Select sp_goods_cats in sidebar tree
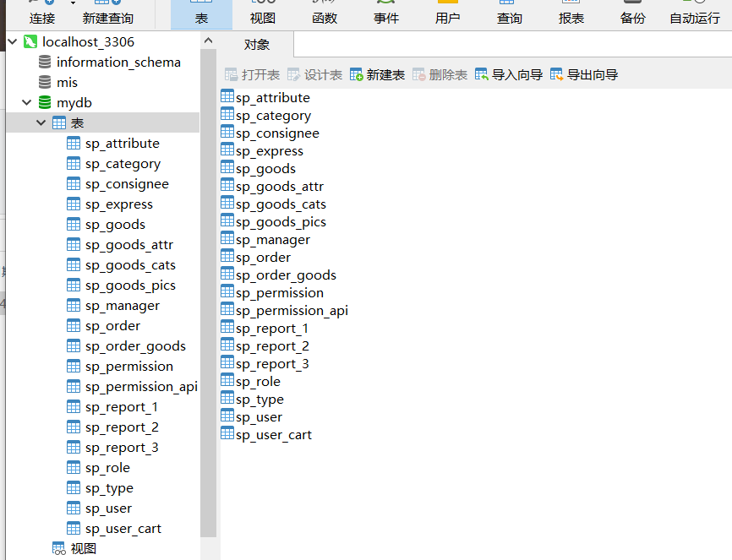 point(130,265)
